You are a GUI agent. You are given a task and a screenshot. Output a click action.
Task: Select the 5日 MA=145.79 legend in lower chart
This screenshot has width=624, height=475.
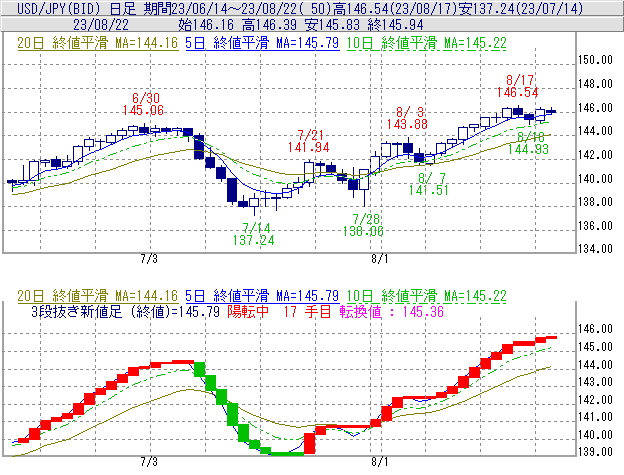(x=262, y=296)
